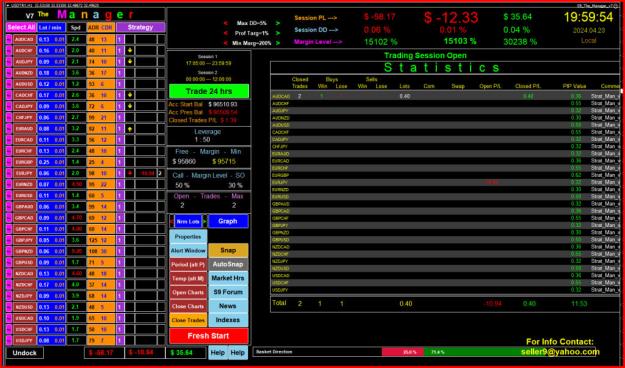Toggle the magenta select box for AUDNZD
625x368 pixels.
9,73
